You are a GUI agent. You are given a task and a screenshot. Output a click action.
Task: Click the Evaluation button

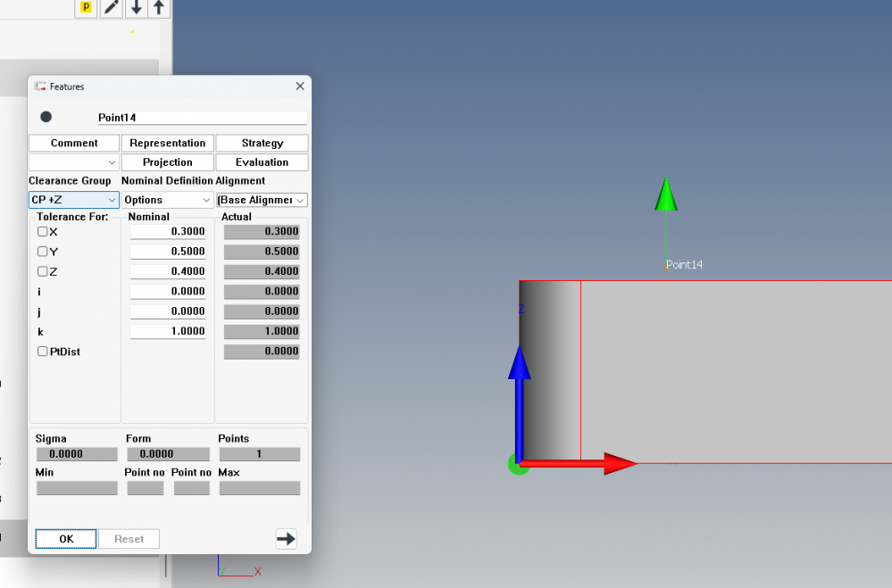click(262, 162)
